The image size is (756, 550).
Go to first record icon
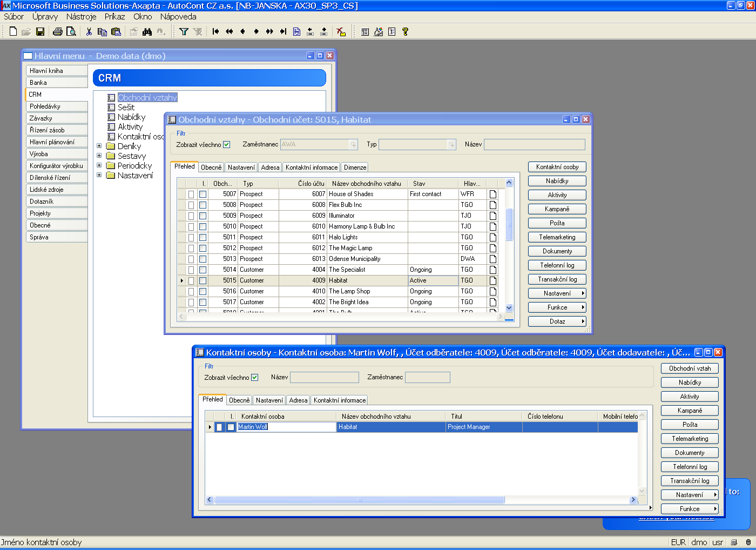click(215, 31)
